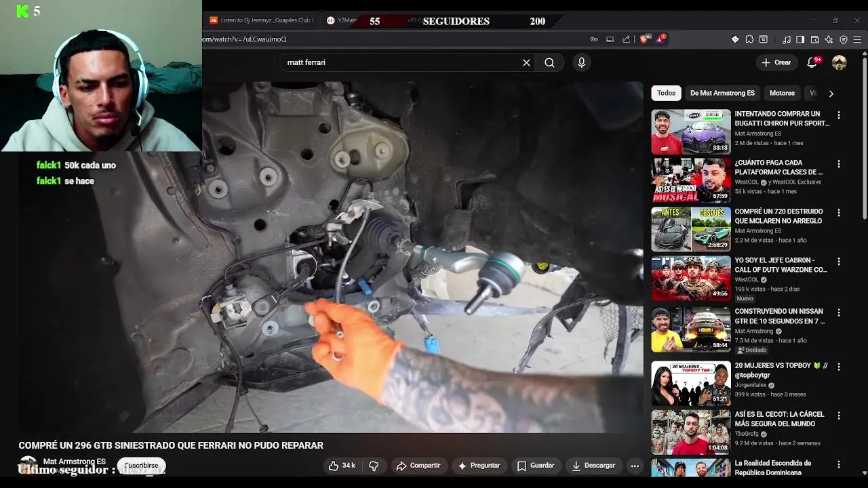Like the video with 34 k thumbs up
The height and width of the screenshot is (488, 868).
(342, 466)
